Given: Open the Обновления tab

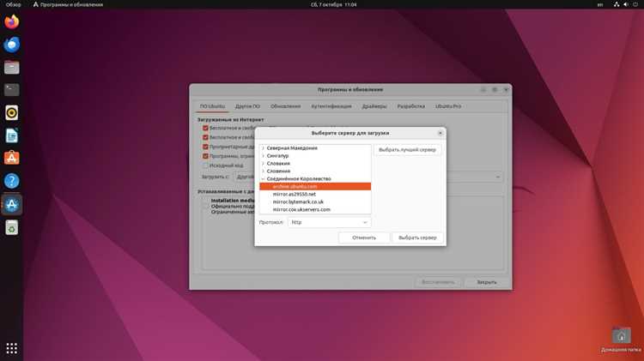Looking at the screenshot, I should (285, 106).
